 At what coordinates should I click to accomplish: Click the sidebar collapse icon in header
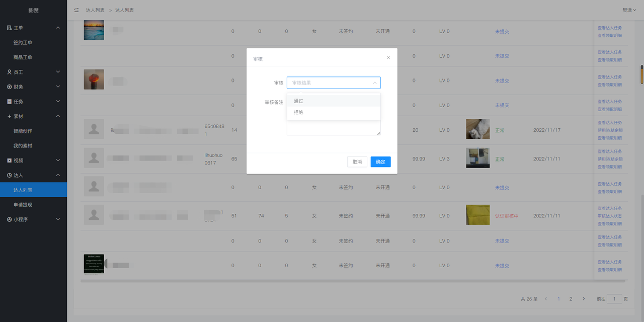[x=76, y=10]
